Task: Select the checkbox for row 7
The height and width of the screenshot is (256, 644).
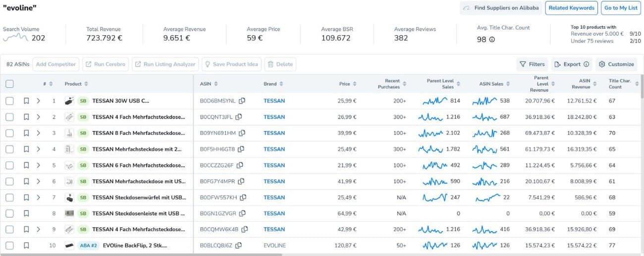Action: [x=9, y=197]
